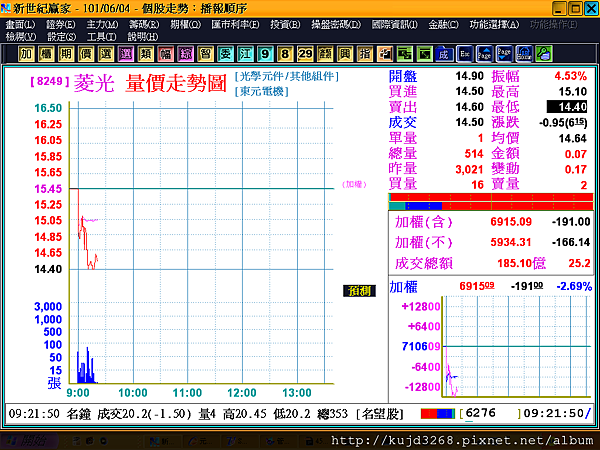Click the small red-blue indicator in status bar
This screenshot has width=600, height=450.
[438, 414]
